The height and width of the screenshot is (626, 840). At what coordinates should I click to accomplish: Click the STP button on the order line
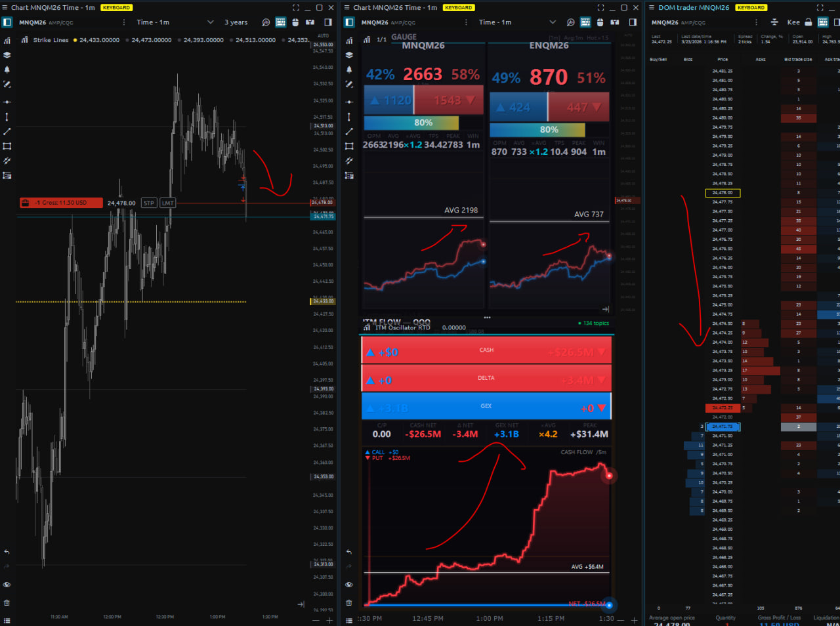pyautogui.click(x=149, y=203)
